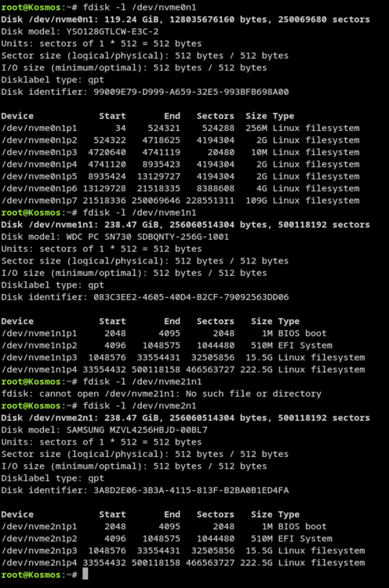
Task: Click the disk model YSO128GTLCW-E3C-2 text
Action: [112, 31]
